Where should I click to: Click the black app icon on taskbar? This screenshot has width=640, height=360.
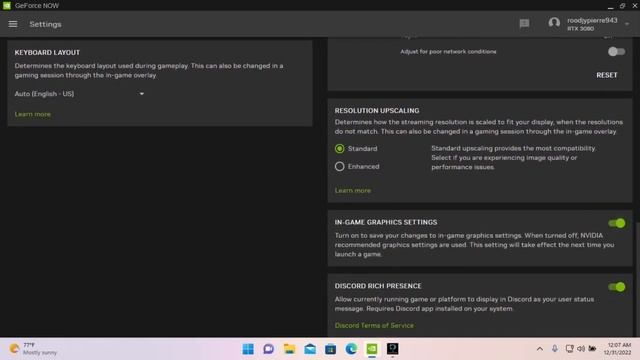click(393, 349)
